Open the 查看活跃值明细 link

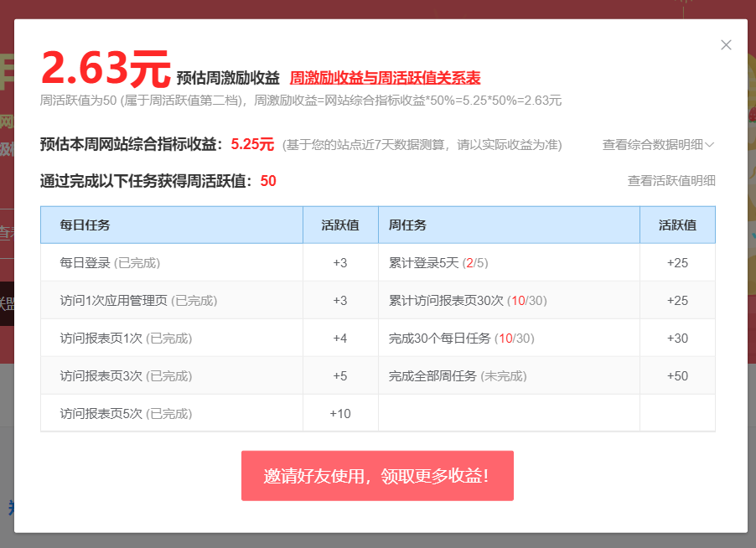671,180
